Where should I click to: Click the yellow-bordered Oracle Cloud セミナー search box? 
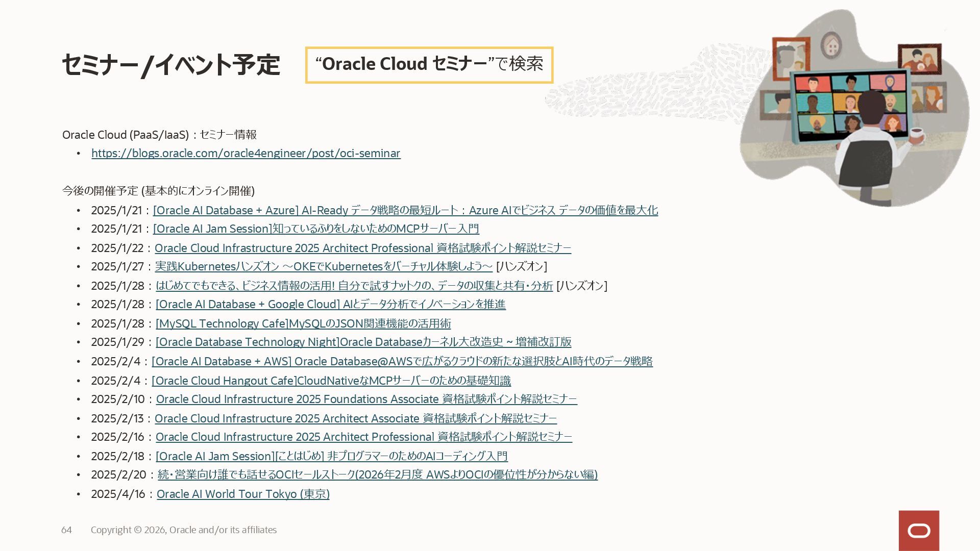coord(429,65)
